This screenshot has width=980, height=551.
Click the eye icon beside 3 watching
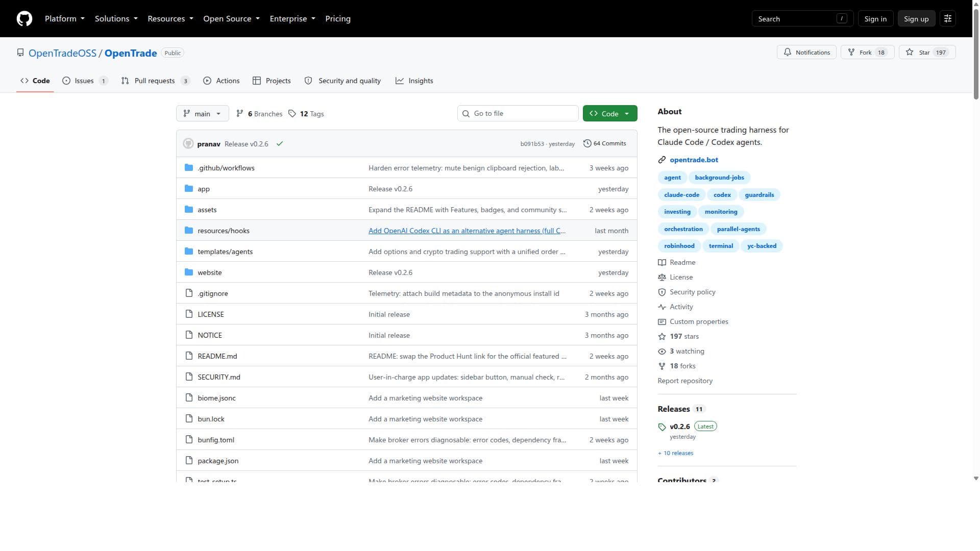(662, 352)
